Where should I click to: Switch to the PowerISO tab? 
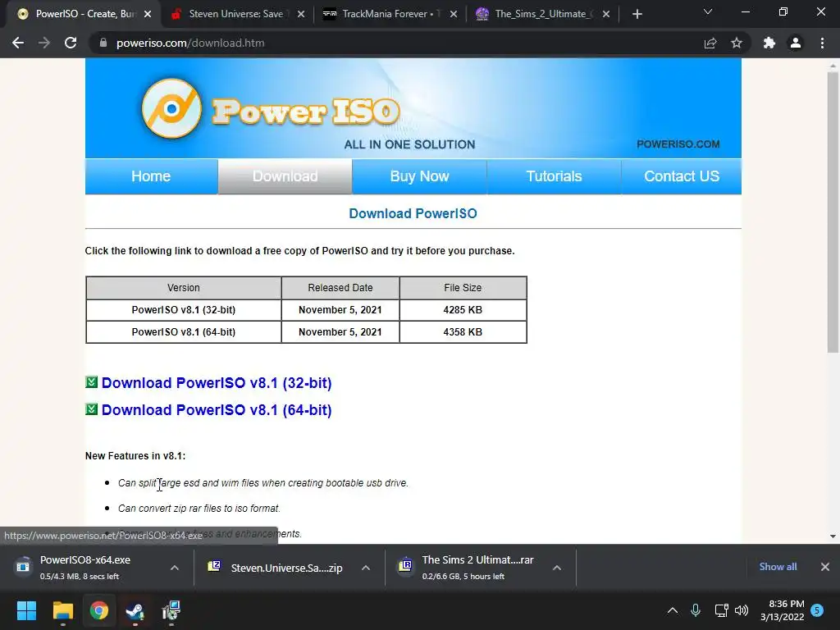(83, 14)
